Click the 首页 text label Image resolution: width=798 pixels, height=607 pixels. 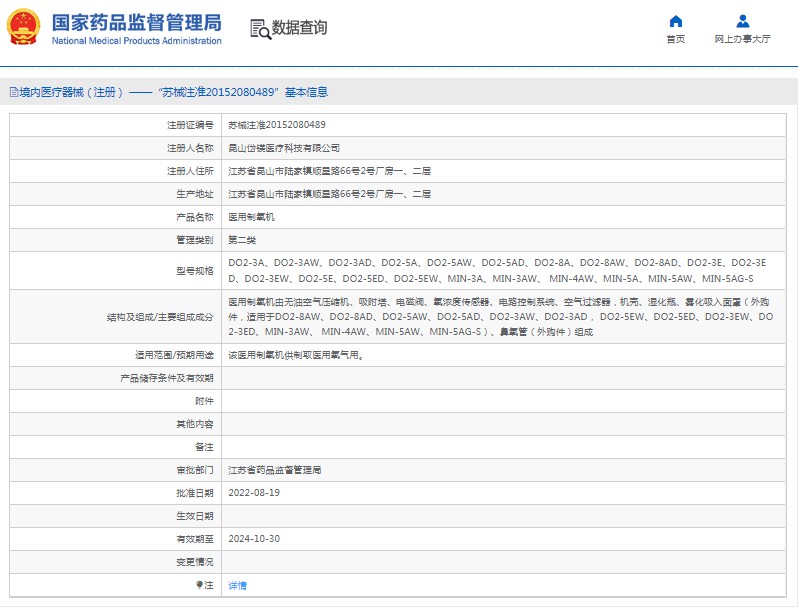point(676,40)
